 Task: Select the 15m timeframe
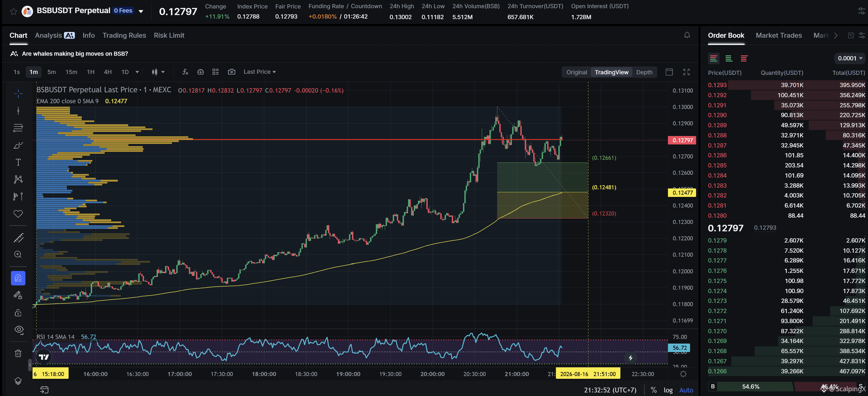(x=71, y=72)
